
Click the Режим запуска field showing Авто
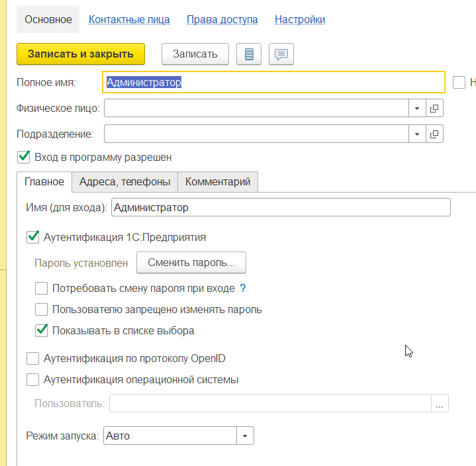[170, 436]
